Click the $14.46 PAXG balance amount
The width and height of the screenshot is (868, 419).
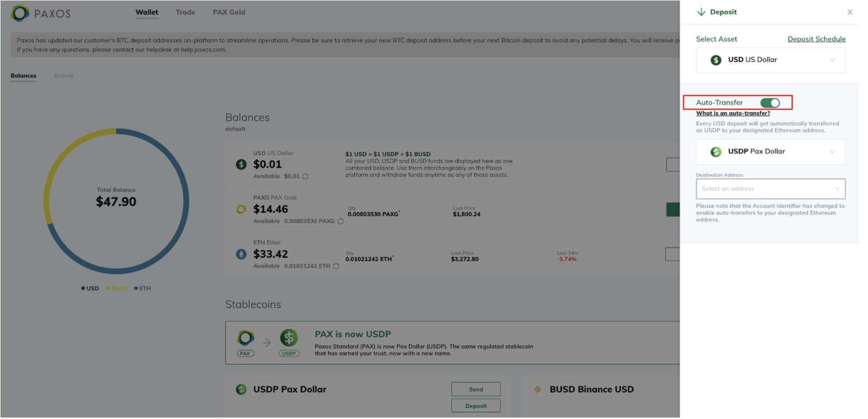(x=271, y=210)
